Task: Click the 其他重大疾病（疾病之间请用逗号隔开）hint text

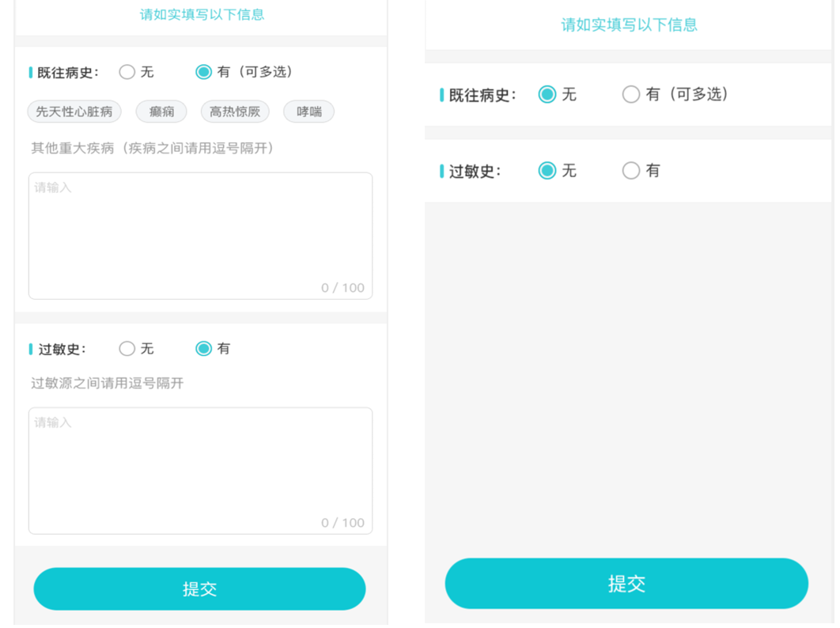Action: pos(153,148)
